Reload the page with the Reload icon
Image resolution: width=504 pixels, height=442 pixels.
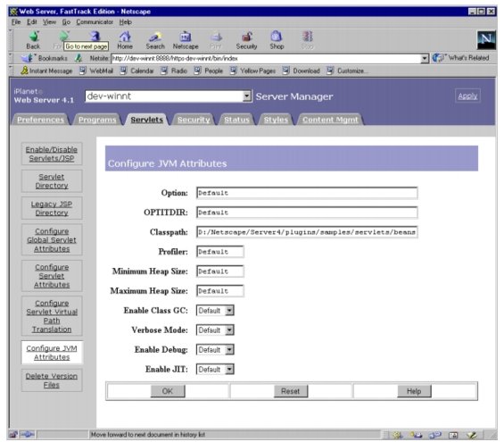tap(95, 36)
